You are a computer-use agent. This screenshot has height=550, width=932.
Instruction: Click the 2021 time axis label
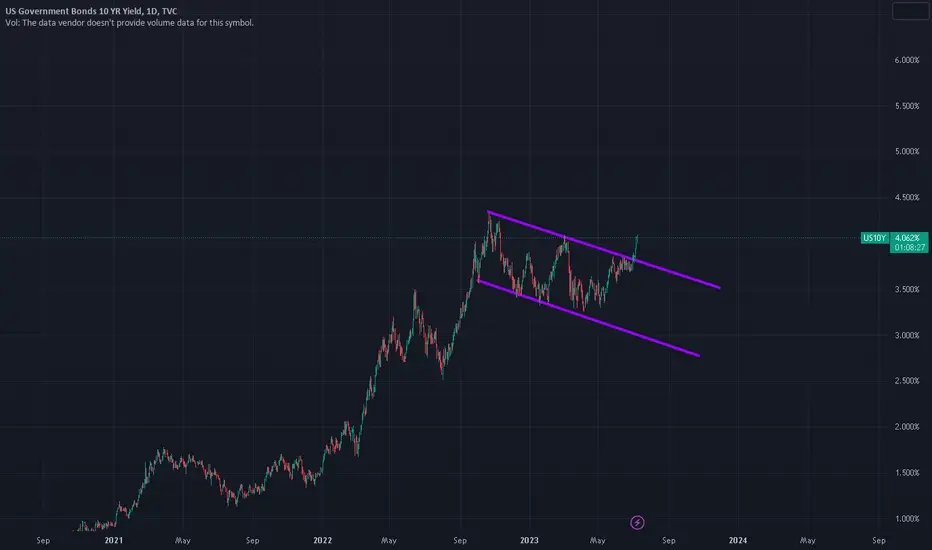point(114,540)
